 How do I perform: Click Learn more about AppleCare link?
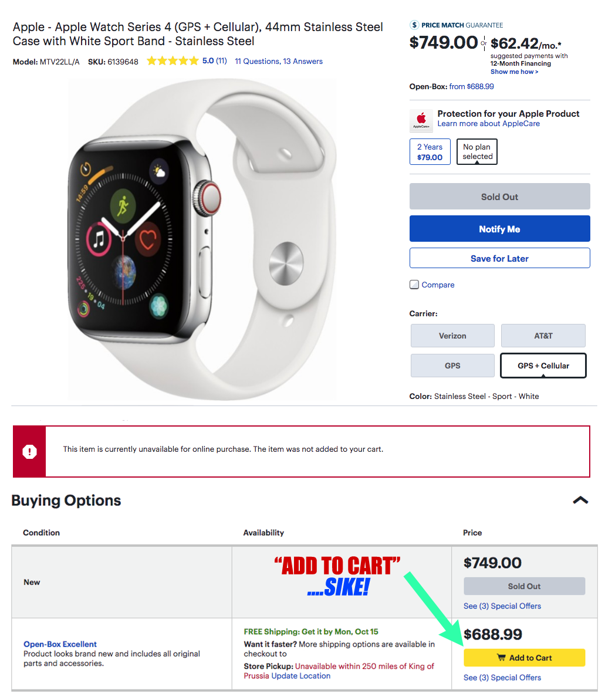coord(488,124)
